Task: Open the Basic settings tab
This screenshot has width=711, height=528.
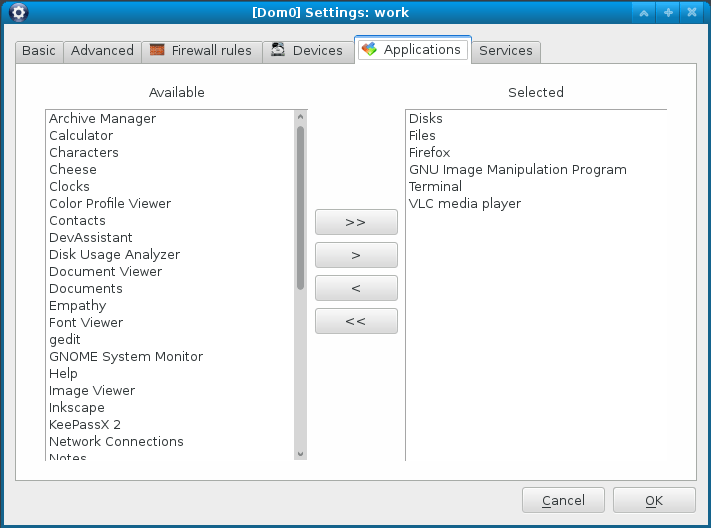Action: coord(39,51)
